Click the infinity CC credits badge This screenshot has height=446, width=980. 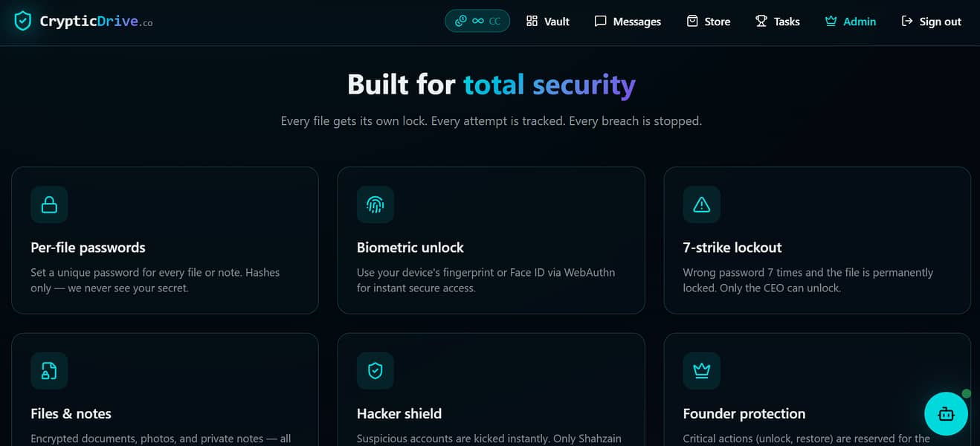point(477,21)
